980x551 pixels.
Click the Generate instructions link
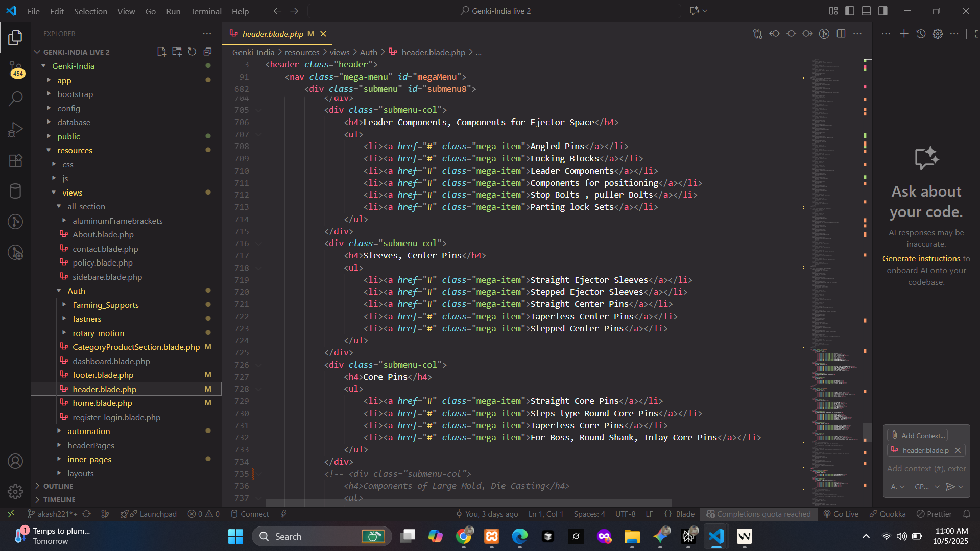[921, 259]
